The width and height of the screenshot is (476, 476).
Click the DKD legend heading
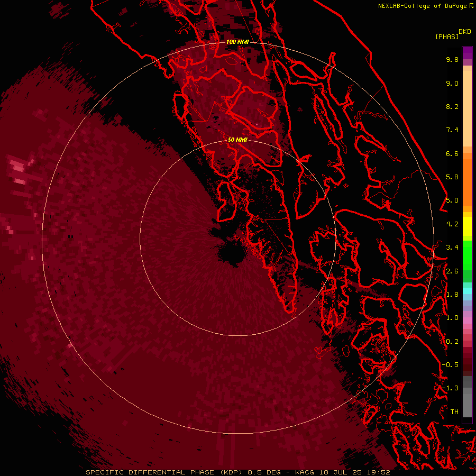(465, 32)
